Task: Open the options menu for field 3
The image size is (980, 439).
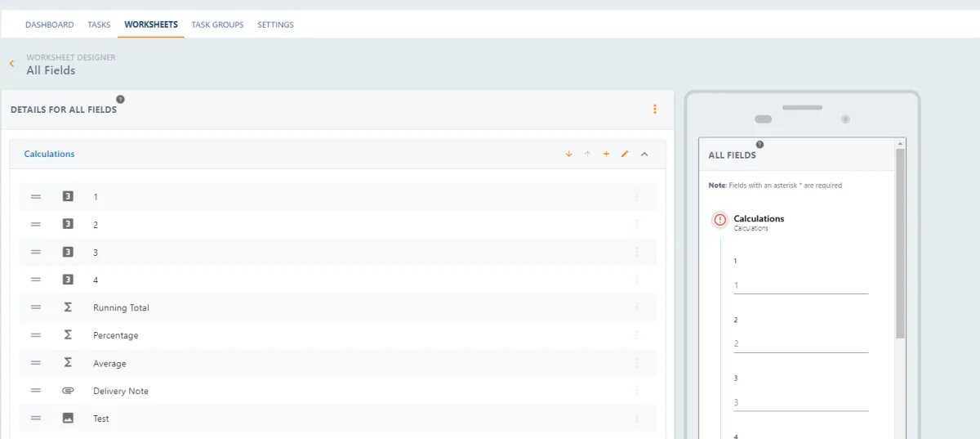Action: click(636, 253)
